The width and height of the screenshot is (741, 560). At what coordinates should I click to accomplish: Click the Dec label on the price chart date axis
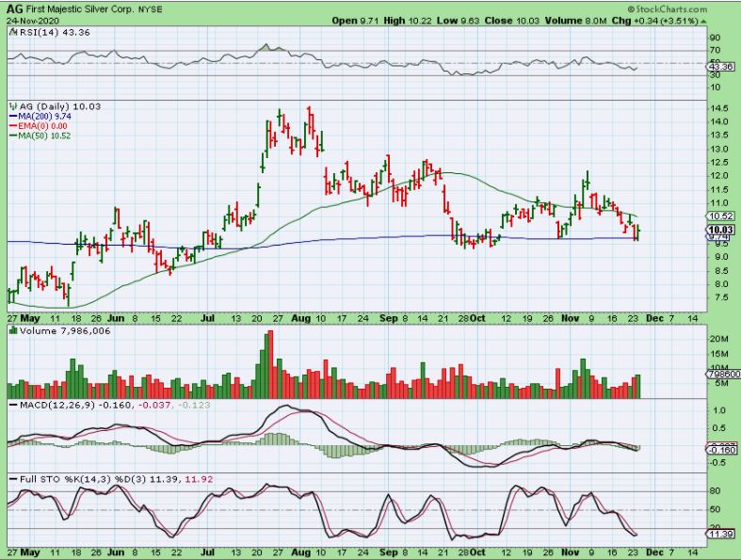pyautogui.click(x=654, y=318)
